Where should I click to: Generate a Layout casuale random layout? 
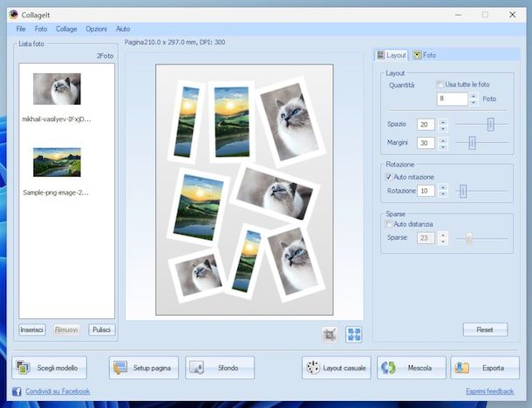[x=336, y=368]
